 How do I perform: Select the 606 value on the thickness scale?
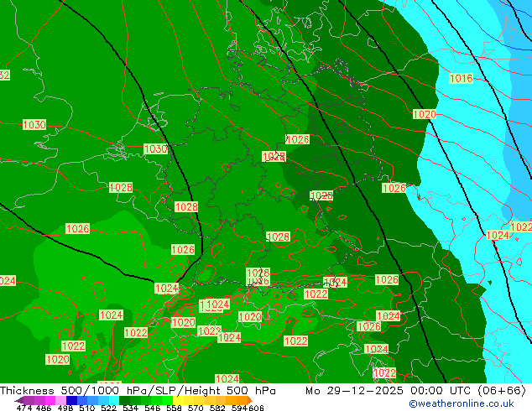pyautogui.click(x=256, y=408)
